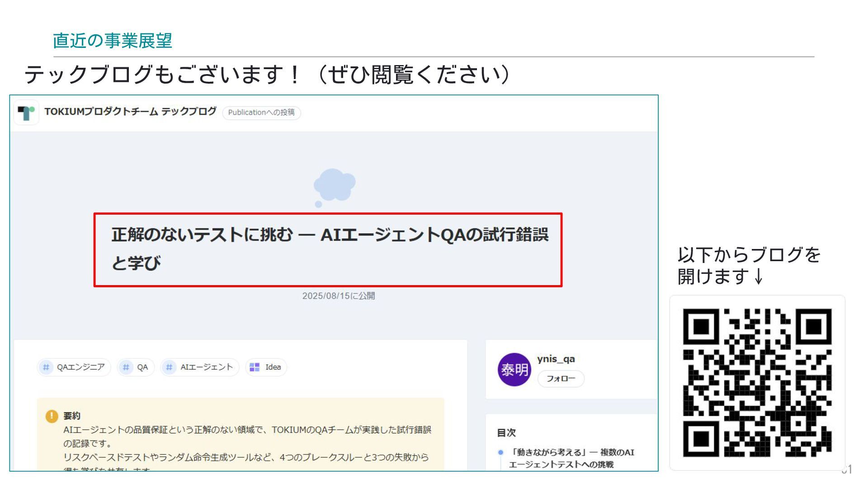Image resolution: width=868 pixels, height=488 pixels.
Task: Open the Idea category label
Action: 273,367
